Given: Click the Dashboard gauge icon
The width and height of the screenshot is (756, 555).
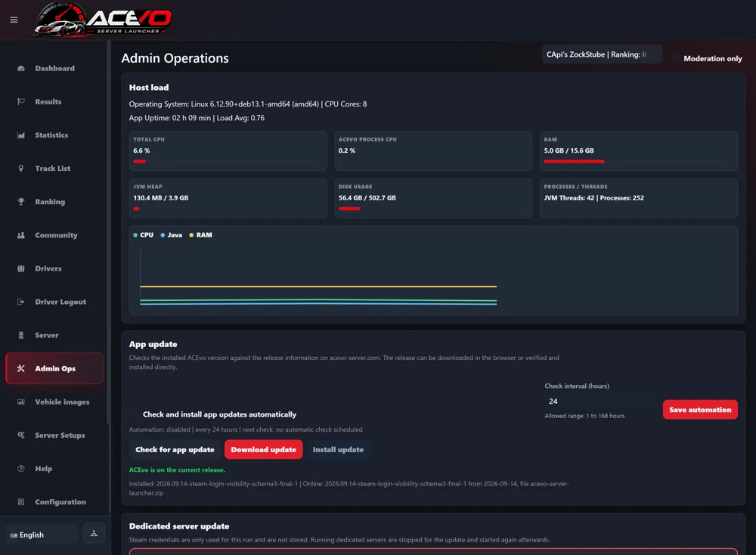Looking at the screenshot, I should click(20, 69).
